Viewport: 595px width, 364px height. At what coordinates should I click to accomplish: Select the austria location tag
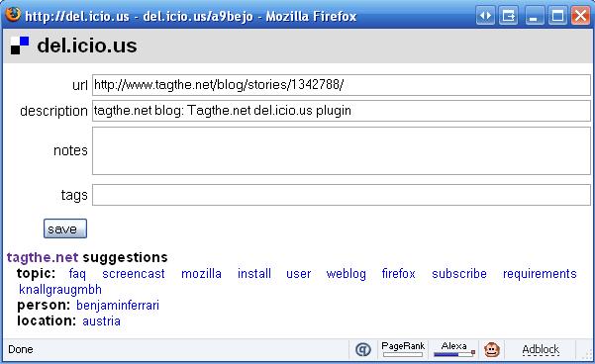[101, 321]
